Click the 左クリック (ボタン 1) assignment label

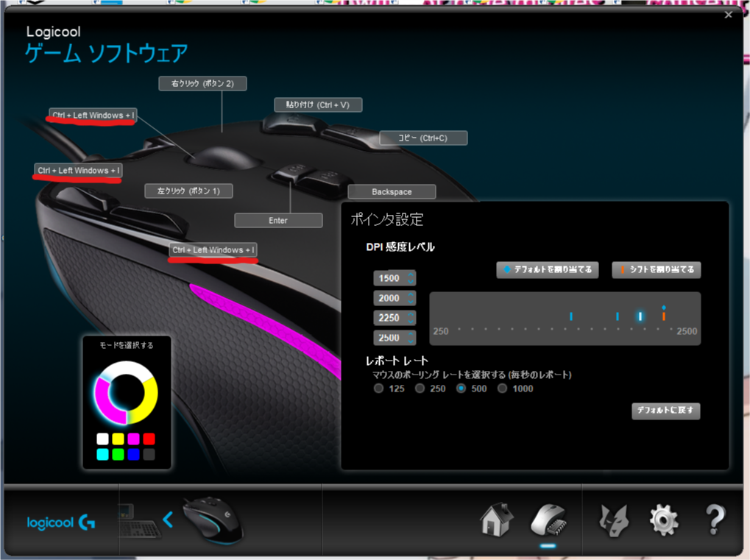pos(189,191)
